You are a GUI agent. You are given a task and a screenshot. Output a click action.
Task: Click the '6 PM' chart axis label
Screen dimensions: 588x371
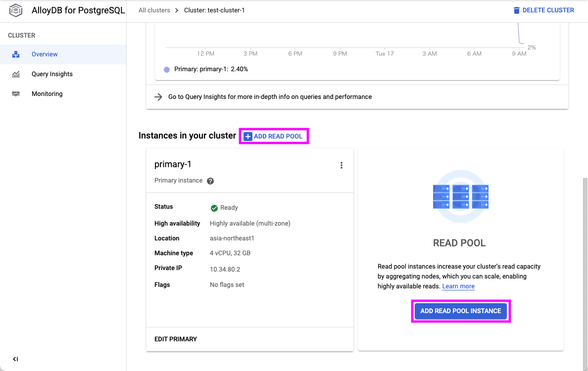pyautogui.click(x=295, y=53)
